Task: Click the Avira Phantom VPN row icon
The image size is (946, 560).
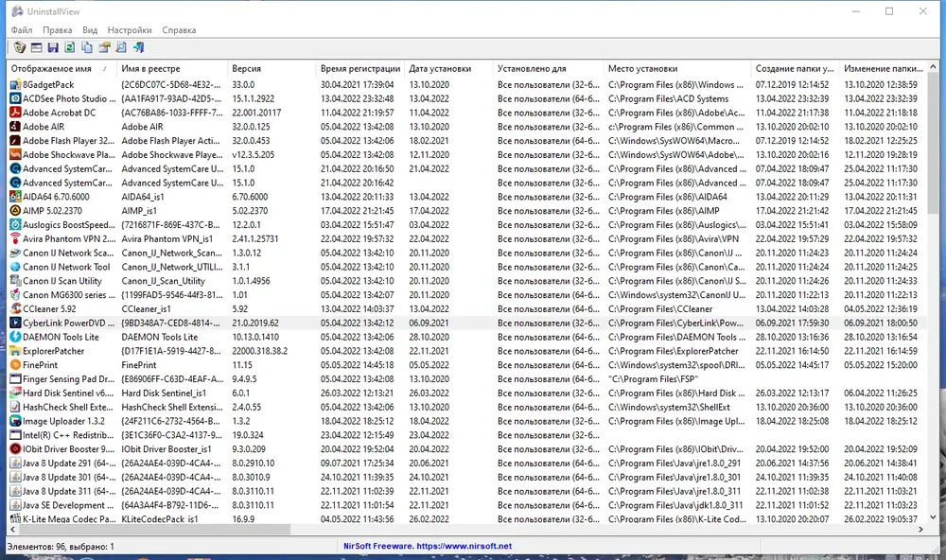Action: 16,238
